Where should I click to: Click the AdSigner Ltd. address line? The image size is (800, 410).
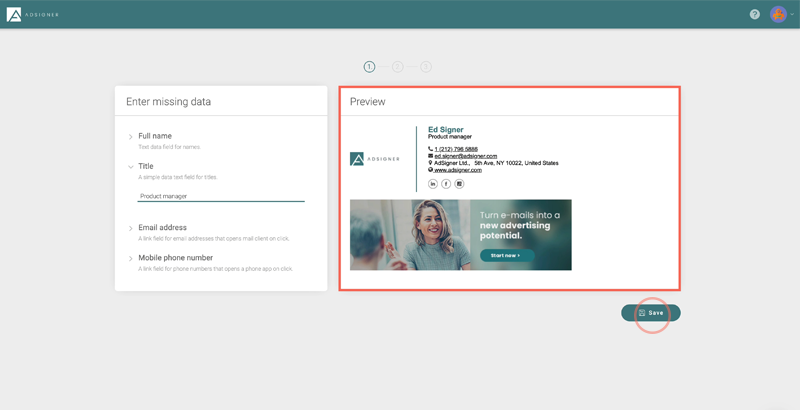pyautogui.click(x=496, y=163)
